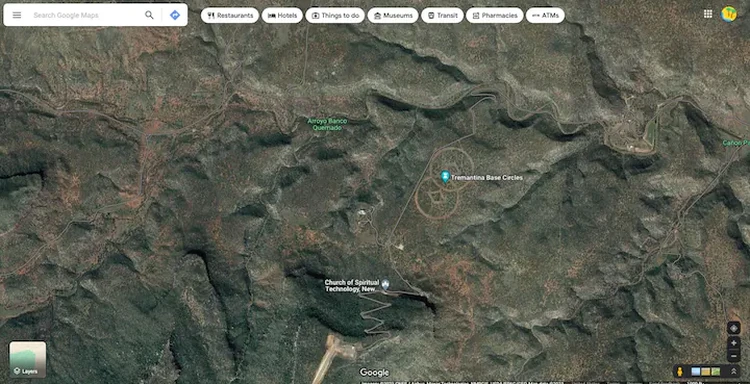The image size is (750, 384).
Task: Show Museums on the map
Action: pos(393,15)
